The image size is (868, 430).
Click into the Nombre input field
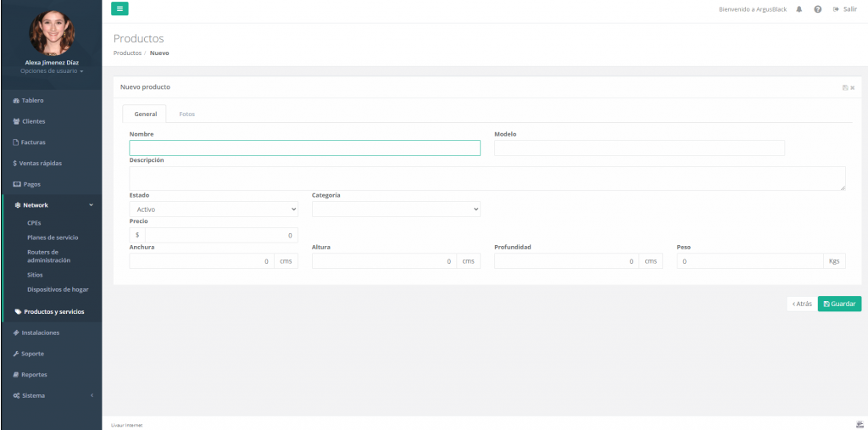[304, 148]
